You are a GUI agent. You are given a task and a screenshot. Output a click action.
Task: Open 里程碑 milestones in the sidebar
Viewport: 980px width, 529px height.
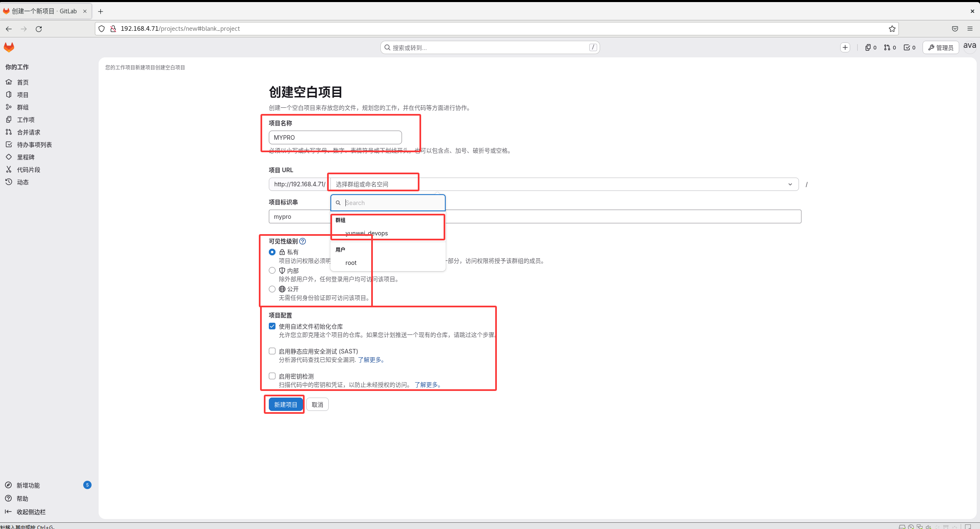pos(25,157)
